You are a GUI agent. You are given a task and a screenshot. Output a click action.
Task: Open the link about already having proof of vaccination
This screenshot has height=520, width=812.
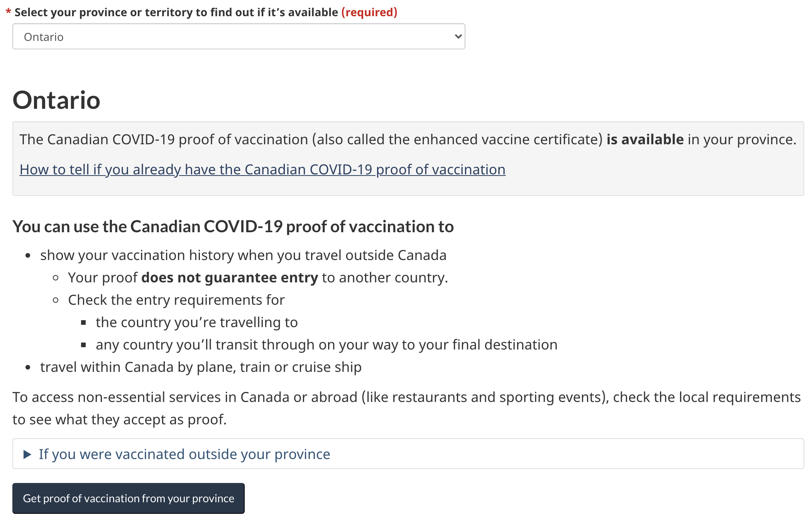pos(262,170)
